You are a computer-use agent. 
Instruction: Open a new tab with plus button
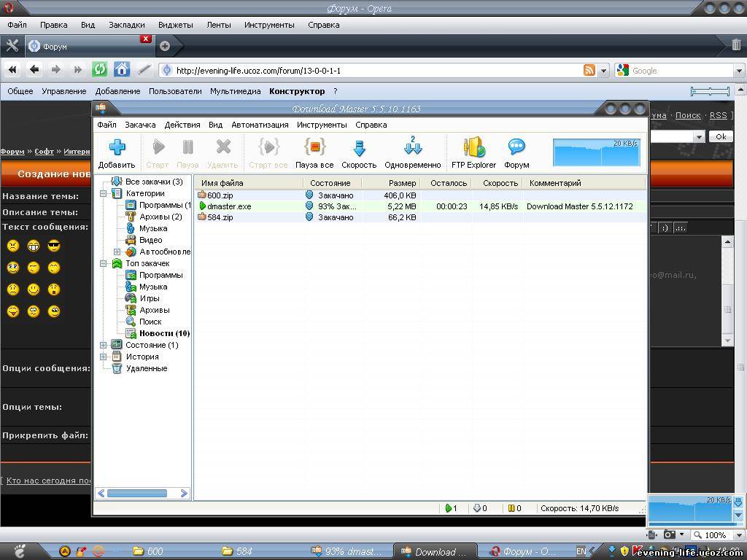click(165, 46)
